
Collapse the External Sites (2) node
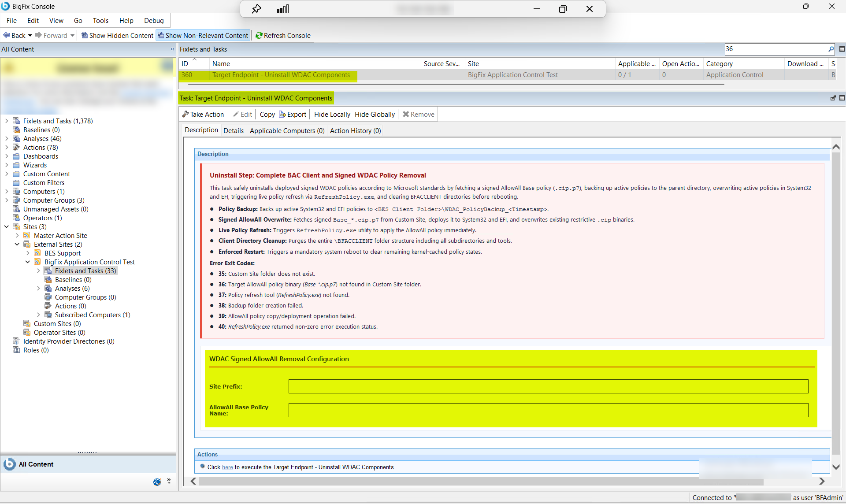coord(17,245)
